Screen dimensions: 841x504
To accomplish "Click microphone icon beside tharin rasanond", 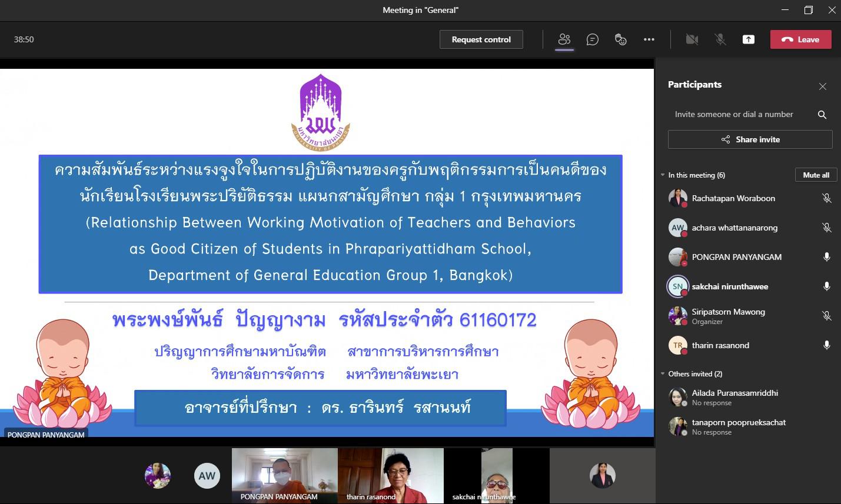I will pos(826,345).
